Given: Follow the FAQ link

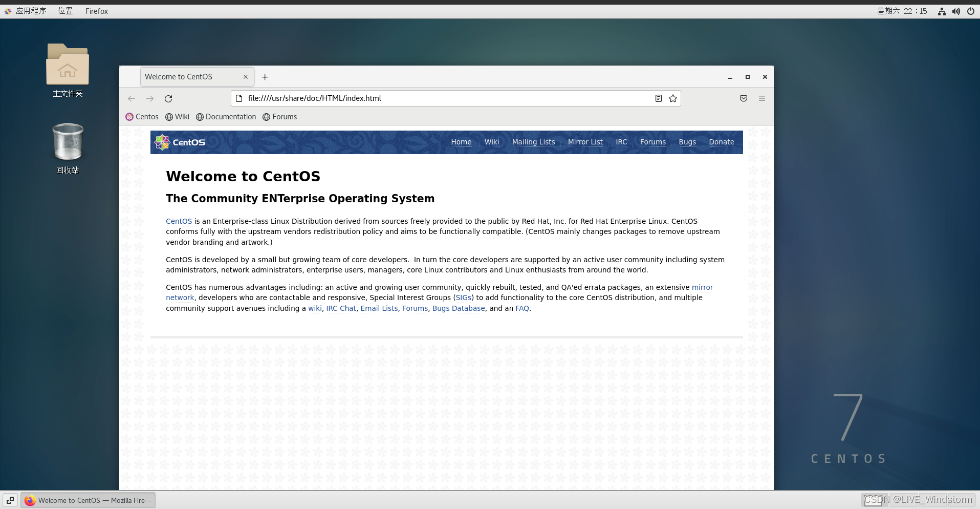Looking at the screenshot, I should point(522,308).
